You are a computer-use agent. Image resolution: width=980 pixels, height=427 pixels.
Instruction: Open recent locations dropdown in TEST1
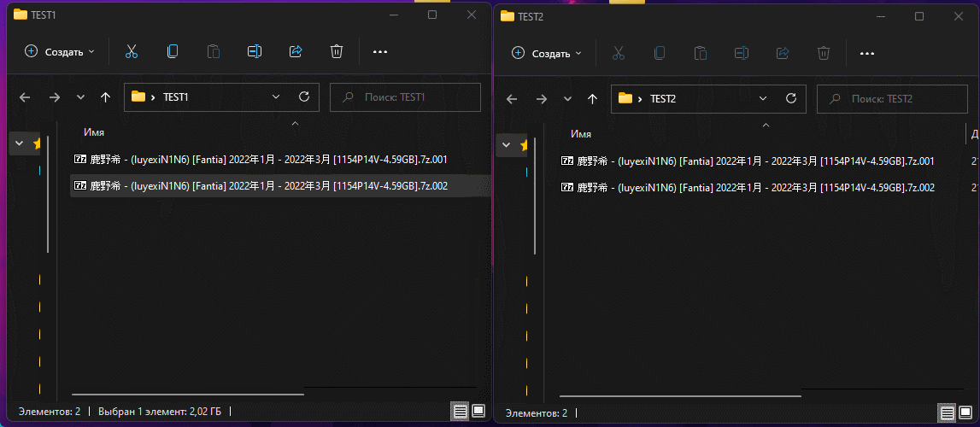[x=80, y=97]
